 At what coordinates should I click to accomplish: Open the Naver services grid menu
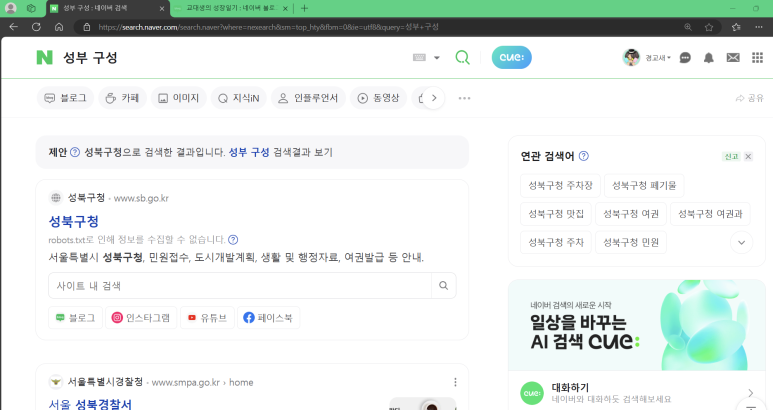click(757, 58)
